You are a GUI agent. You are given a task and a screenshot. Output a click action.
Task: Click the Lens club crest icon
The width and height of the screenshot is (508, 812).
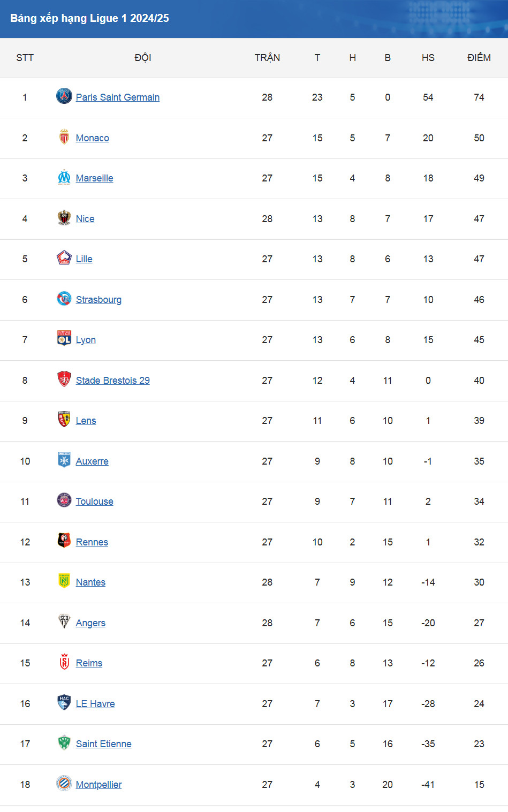click(64, 420)
